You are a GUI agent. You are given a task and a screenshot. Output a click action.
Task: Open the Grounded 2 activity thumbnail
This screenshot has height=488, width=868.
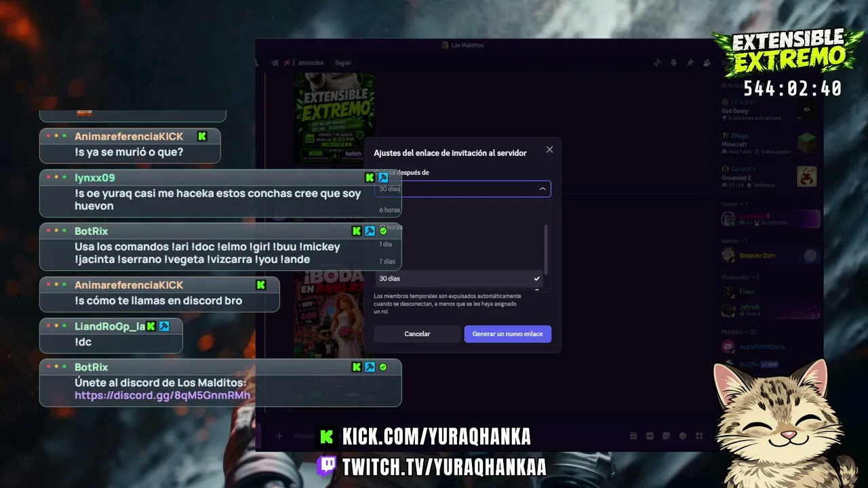click(x=806, y=176)
